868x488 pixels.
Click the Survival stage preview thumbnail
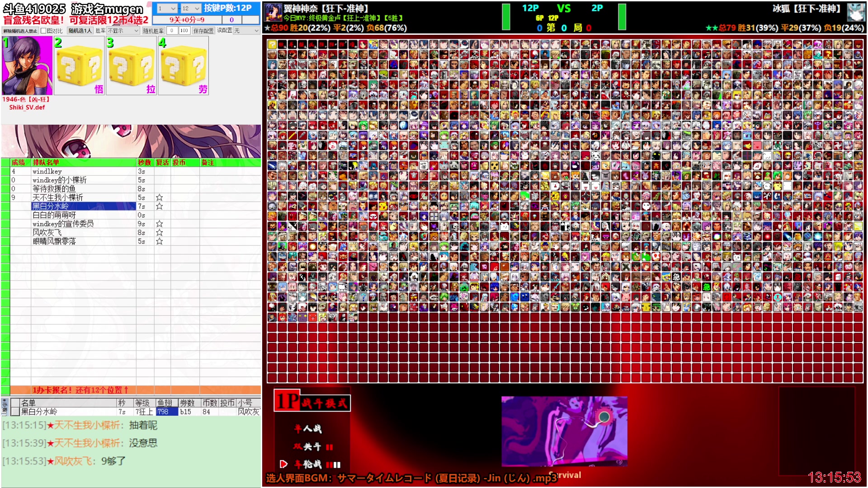point(564,431)
